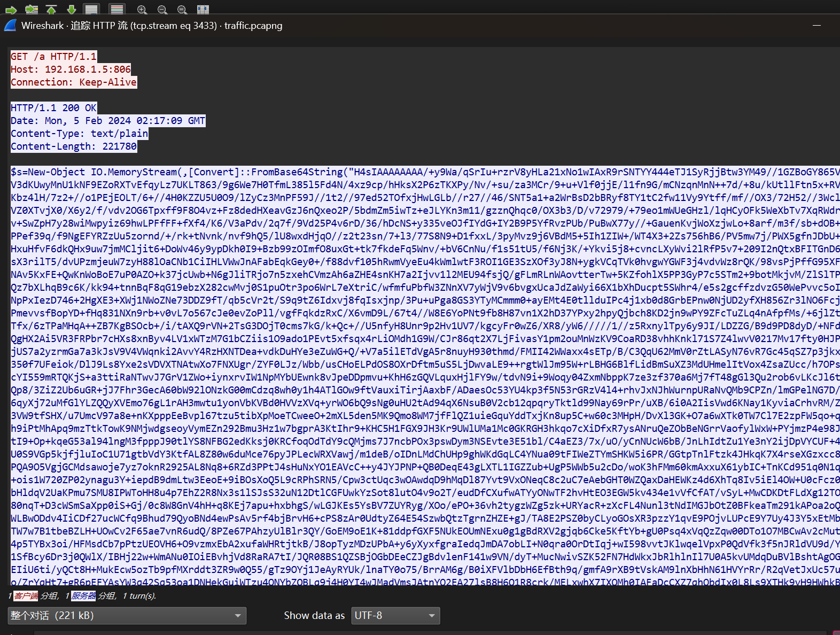This screenshot has width=840, height=635.
Task: Jump to first packet using up-arrow icon
Action: coord(51,9)
